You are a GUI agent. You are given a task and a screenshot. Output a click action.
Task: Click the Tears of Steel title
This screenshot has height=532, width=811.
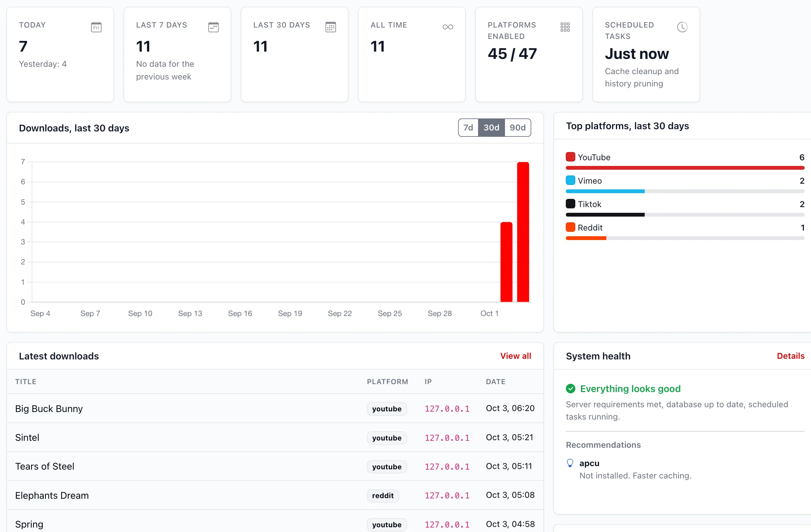[x=45, y=466]
